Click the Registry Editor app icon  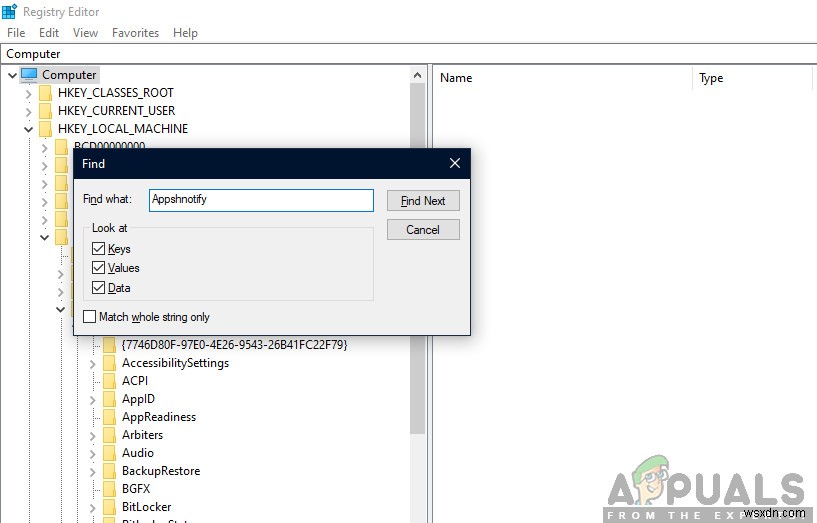9,11
